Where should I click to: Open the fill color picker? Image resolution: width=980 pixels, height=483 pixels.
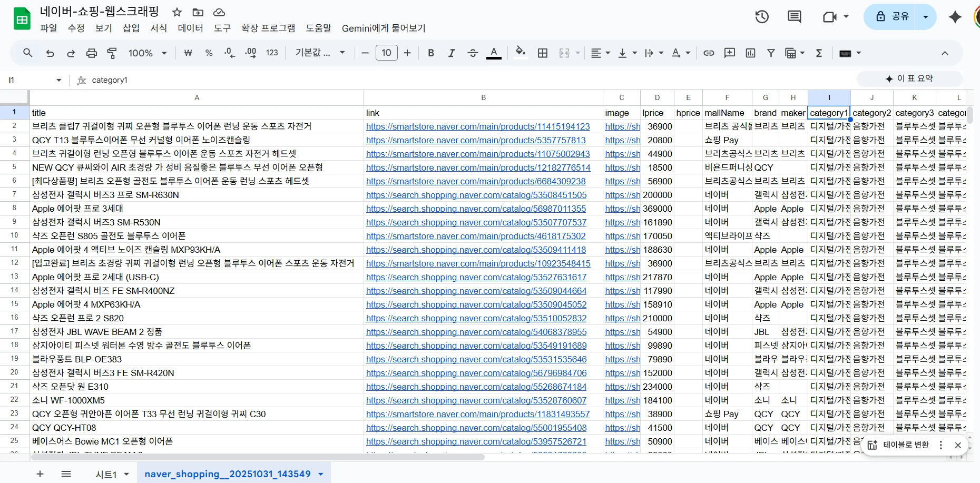click(520, 53)
